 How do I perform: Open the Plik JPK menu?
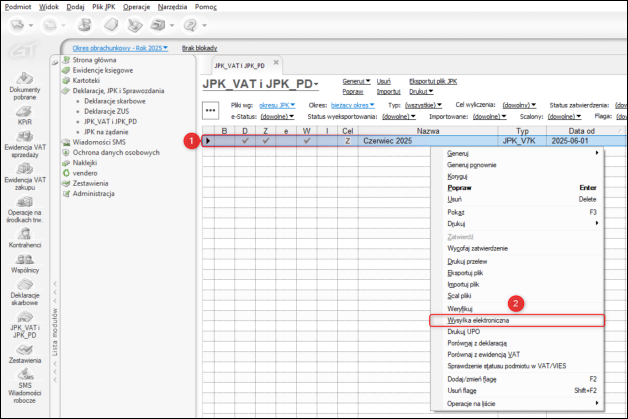(x=103, y=7)
